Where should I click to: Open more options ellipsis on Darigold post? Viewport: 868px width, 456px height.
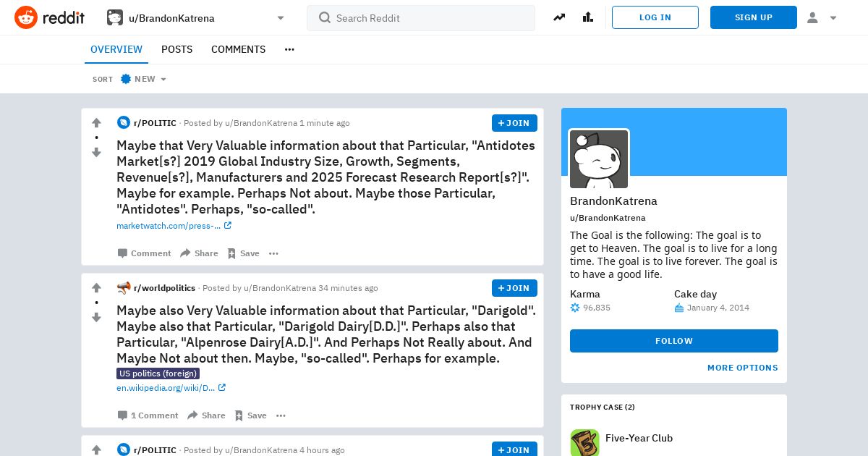(281, 415)
